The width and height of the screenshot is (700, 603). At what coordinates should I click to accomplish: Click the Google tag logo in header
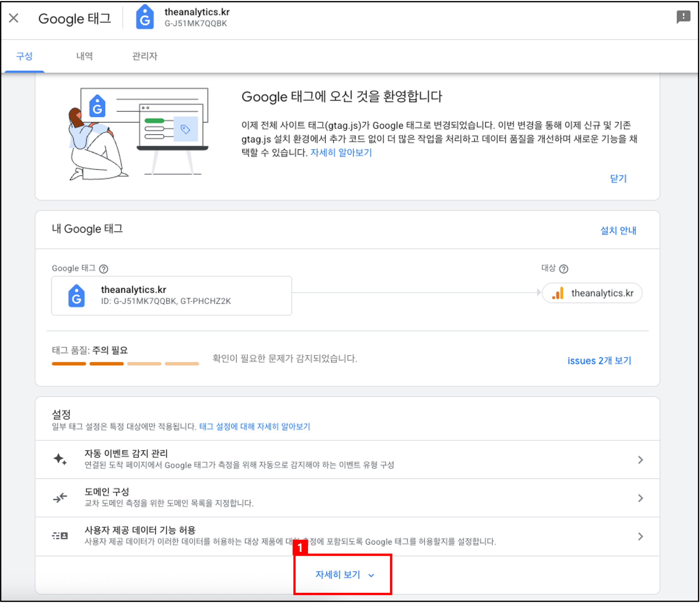coord(145,17)
